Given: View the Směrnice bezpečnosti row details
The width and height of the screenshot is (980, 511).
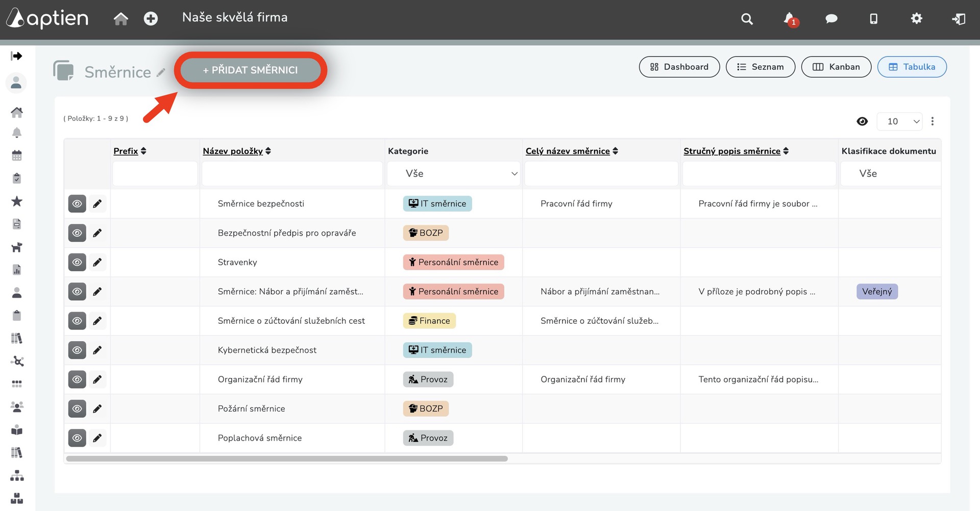Looking at the screenshot, I should coord(77,203).
